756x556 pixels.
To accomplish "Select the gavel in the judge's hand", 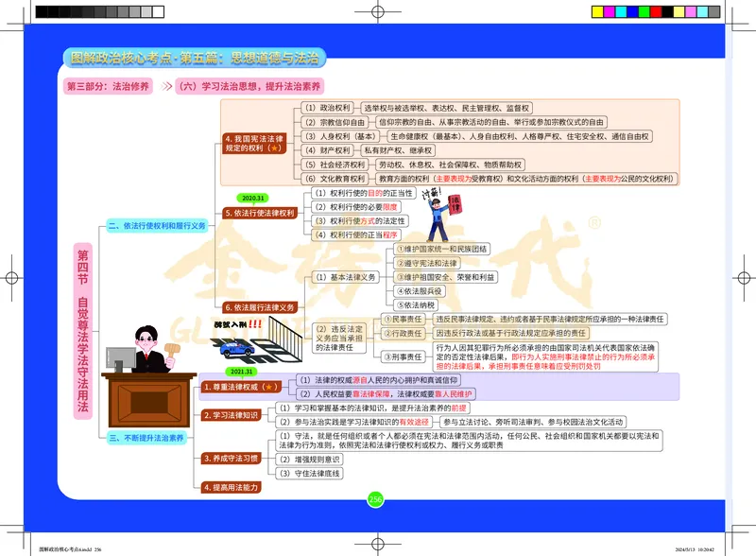I will 170,350.
